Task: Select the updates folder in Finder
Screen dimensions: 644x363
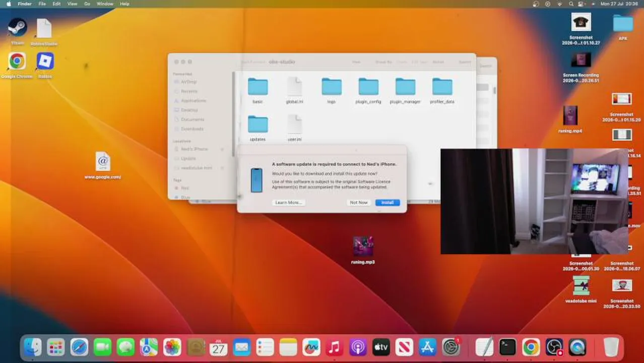Action: tap(257, 128)
